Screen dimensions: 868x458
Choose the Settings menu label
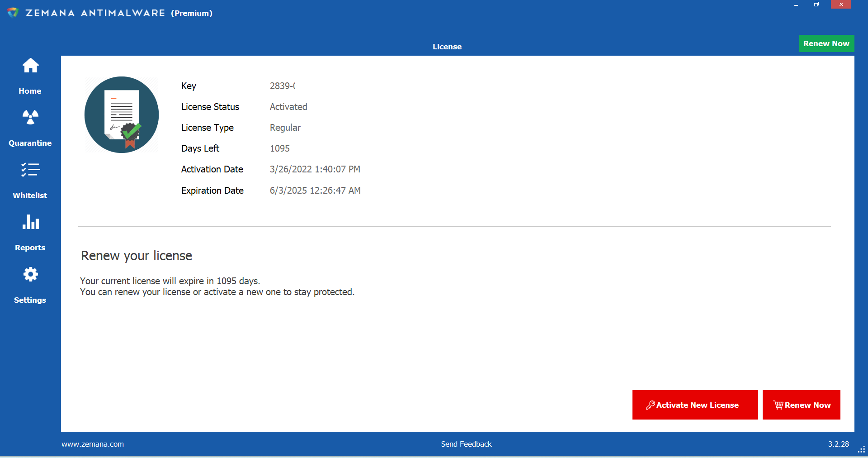coord(30,300)
